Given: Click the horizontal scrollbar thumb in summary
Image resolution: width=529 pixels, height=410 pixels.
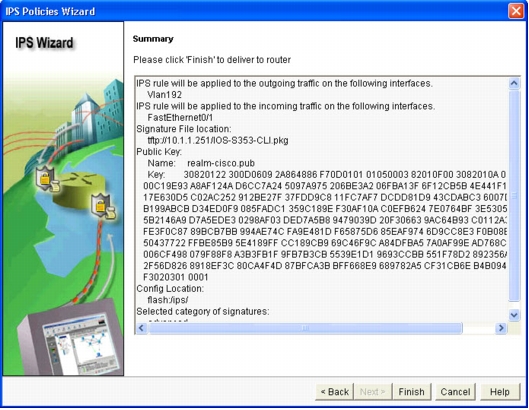Looking at the screenshot, I should tap(305, 328).
